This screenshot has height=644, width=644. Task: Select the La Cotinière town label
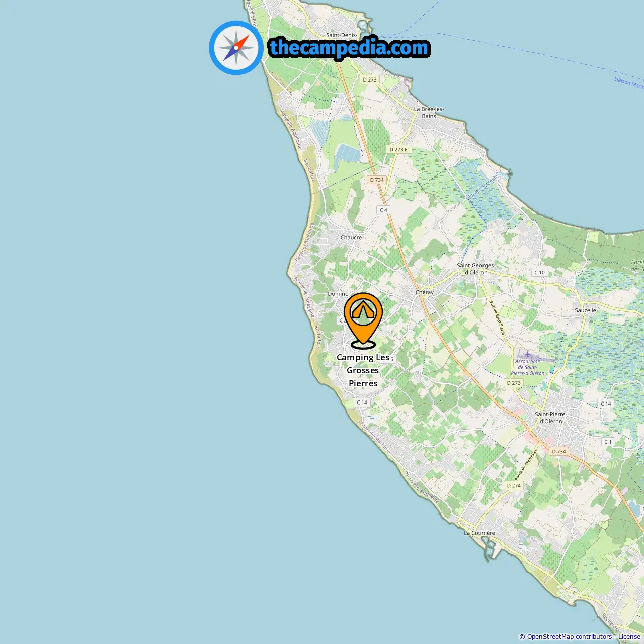pyautogui.click(x=479, y=533)
